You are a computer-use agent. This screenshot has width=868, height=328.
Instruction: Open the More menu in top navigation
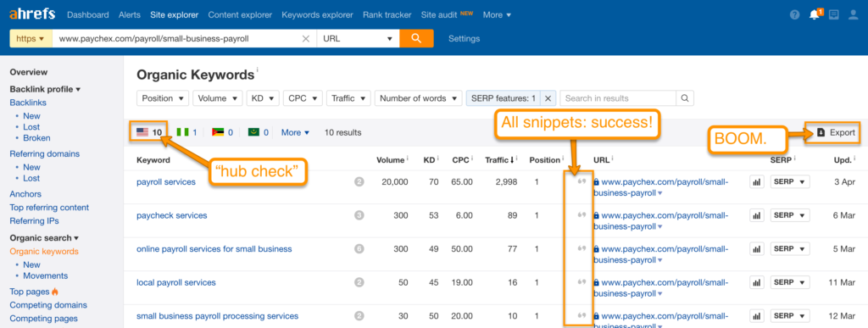497,15
